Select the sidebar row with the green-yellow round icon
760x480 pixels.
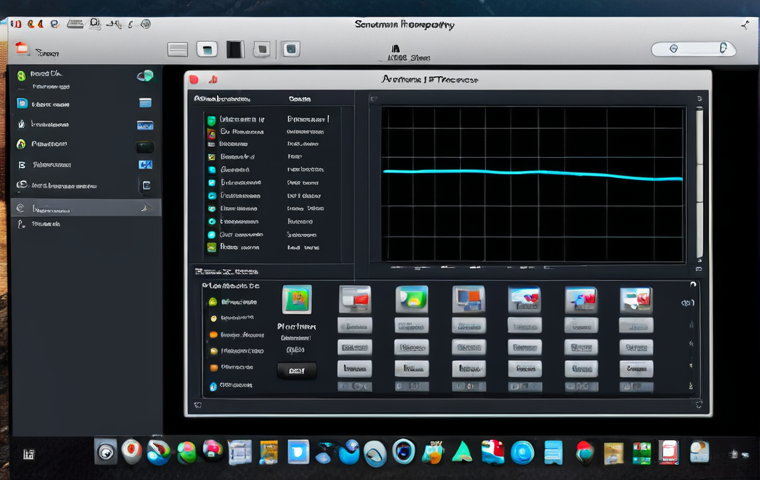(x=86, y=144)
